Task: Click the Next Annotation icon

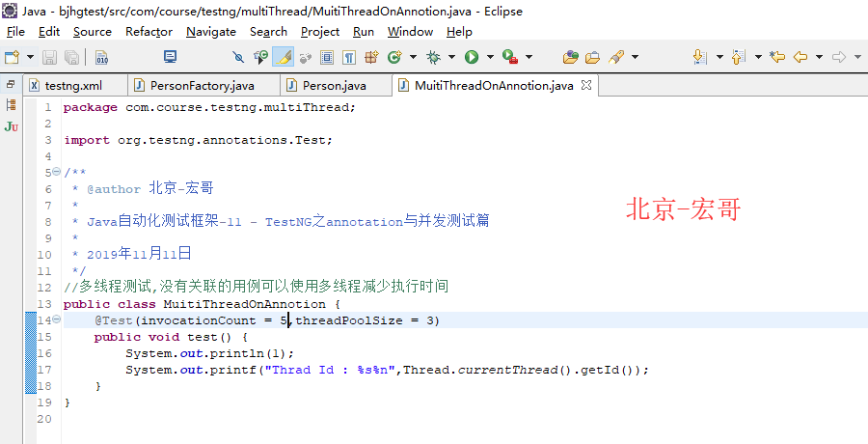Action: point(700,57)
